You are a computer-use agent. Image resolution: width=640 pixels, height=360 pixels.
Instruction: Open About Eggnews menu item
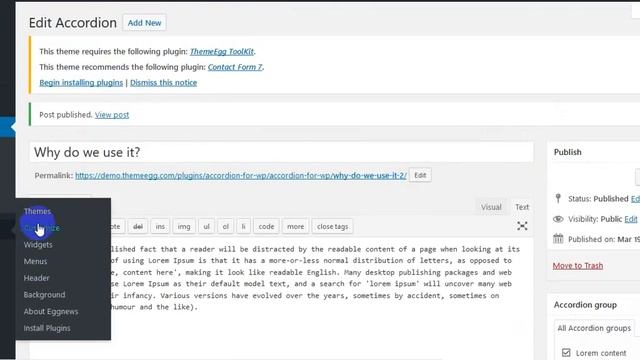tap(51, 311)
